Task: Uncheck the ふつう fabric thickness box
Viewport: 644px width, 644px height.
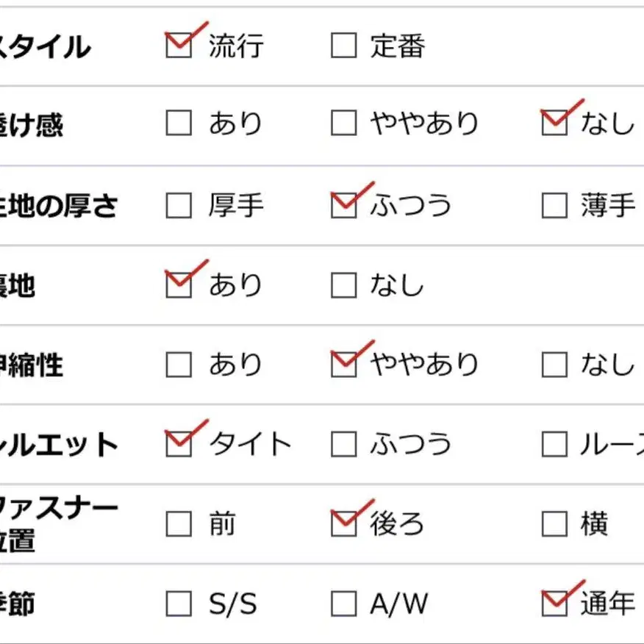Action: pyautogui.click(x=343, y=207)
